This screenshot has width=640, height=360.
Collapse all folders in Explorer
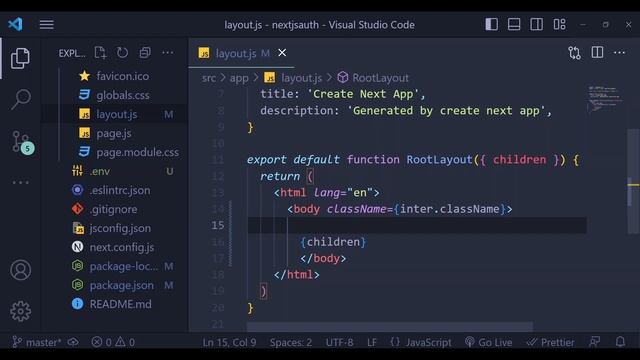pyautogui.click(x=145, y=53)
